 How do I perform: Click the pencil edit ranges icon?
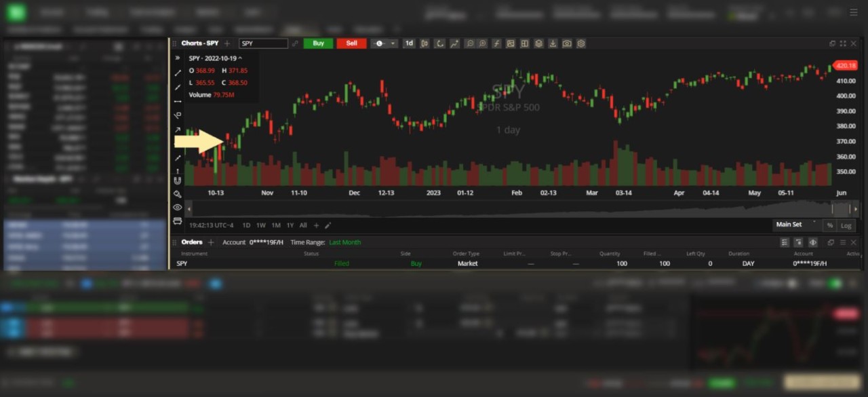click(328, 225)
